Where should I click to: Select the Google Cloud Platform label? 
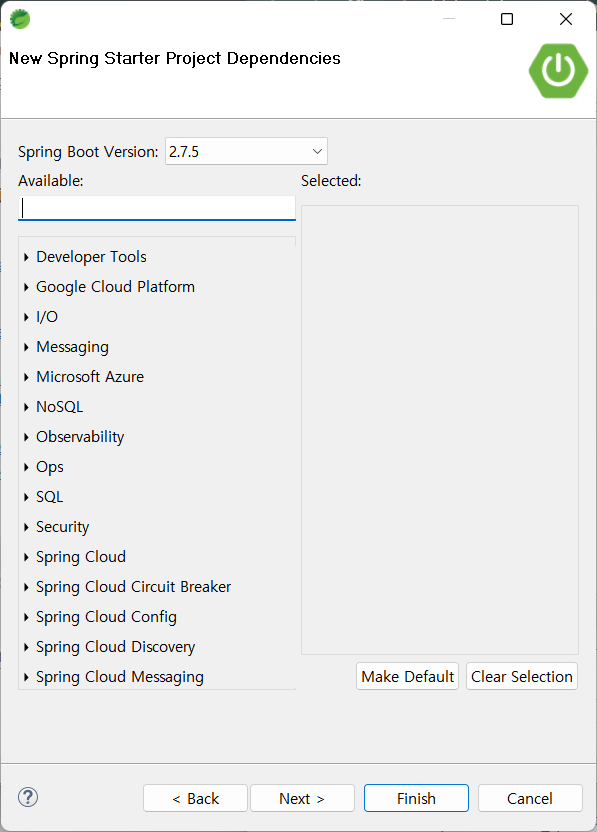tap(115, 287)
